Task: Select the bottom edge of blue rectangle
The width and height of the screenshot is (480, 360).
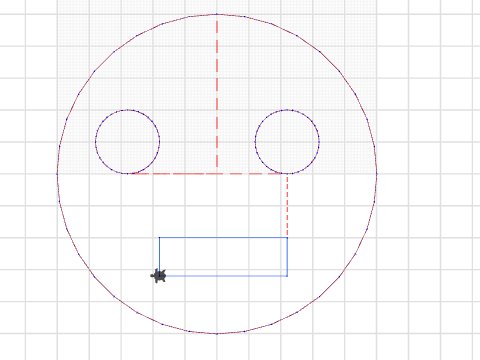Action: click(223, 276)
